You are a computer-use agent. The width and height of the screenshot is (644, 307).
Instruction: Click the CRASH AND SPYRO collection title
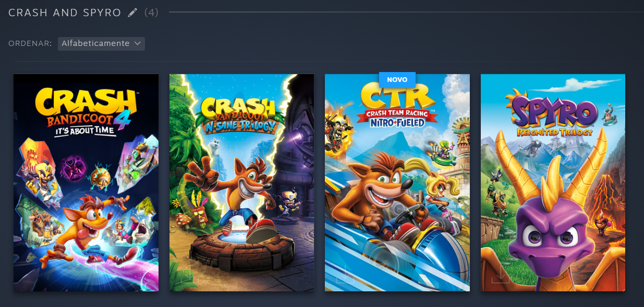(x=65, y=13)
